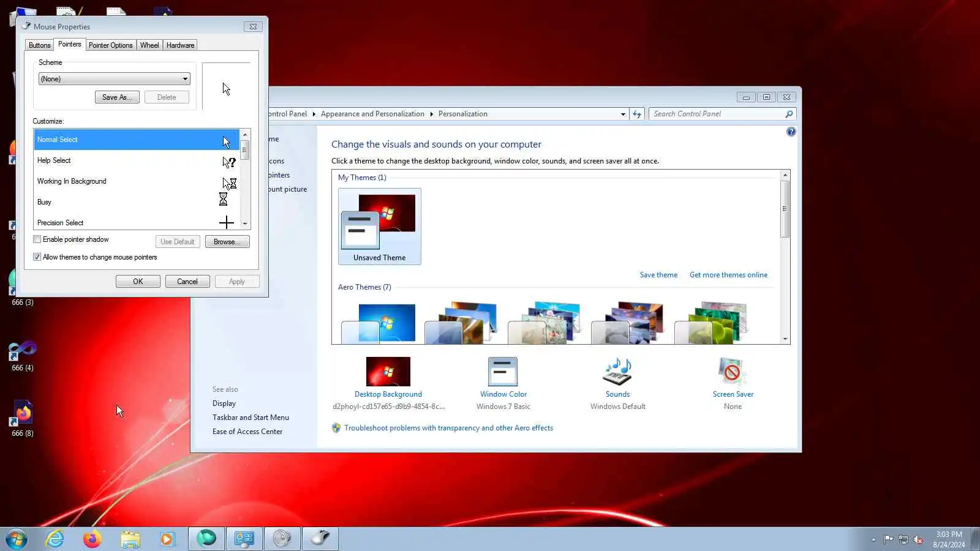Switch to the green orb app on taskbar
This screenshot has width=980, height=551.
click(x=206, y=539)
